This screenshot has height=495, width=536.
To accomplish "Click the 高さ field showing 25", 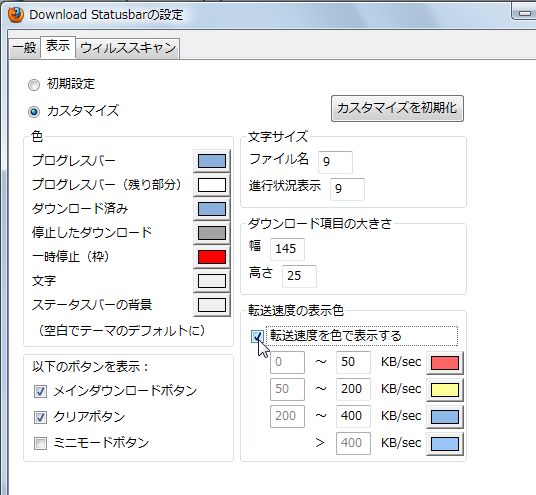I will [x=299, y=276].
